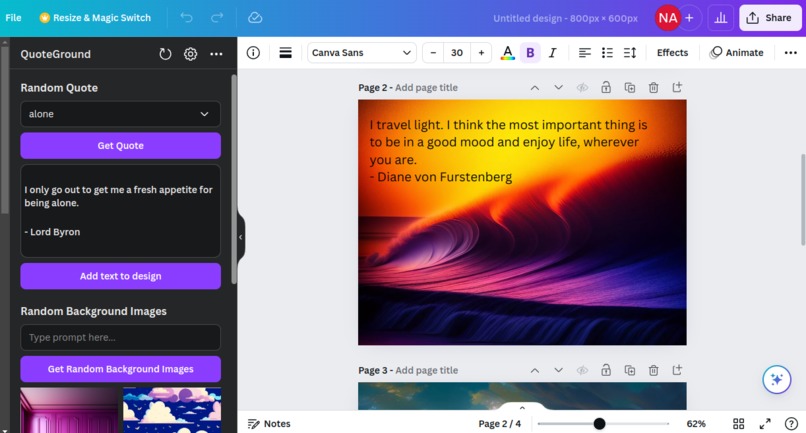Open the File menu
This screenshot has width=806, height=433.
pos(13,17)
